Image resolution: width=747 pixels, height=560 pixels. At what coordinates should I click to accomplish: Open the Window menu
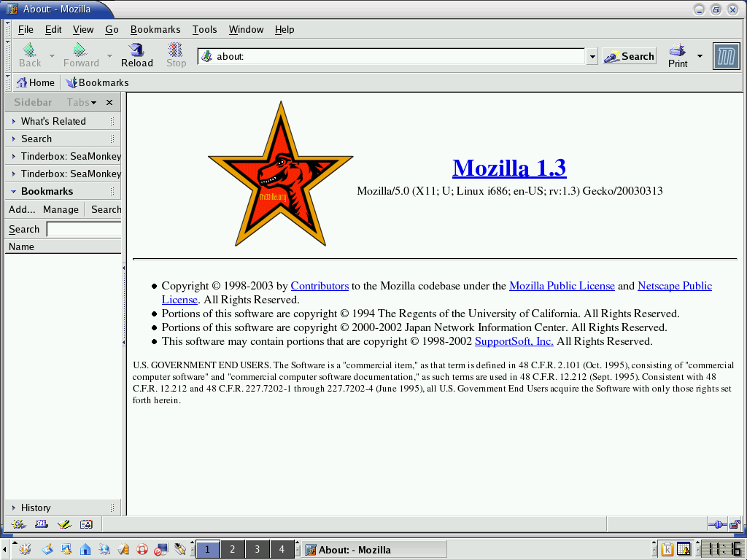[x=246, y=29]
